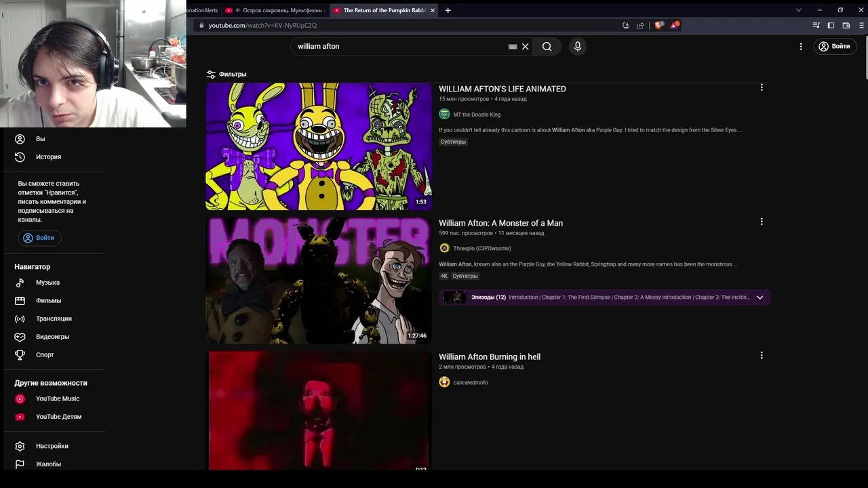The width and height of the screenshot is (868, 488).
Task: Open the Burning in hell red thumbnail
Action: pos(319,411)
